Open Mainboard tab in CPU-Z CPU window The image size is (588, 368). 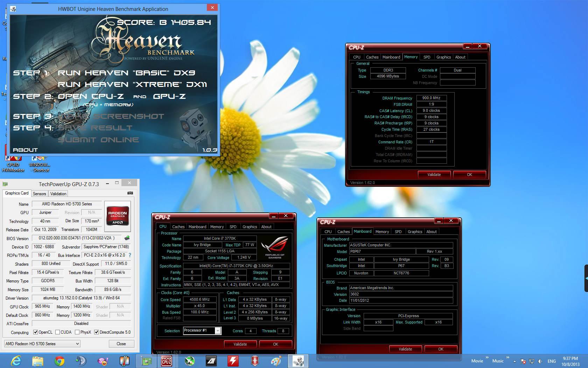tap(197, 227)
